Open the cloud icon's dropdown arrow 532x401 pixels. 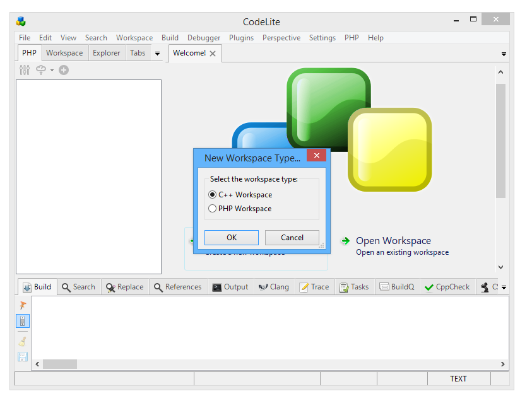coord(52,71)
